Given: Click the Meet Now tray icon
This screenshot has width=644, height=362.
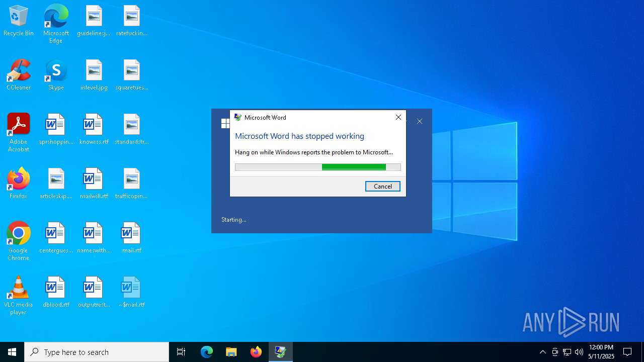Looking at the screenshot, I should click(x=555, y=352).
